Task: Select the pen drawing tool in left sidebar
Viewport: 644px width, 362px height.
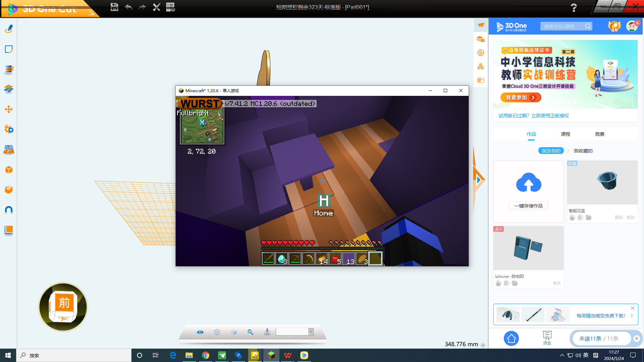Action: coord(9,29)
